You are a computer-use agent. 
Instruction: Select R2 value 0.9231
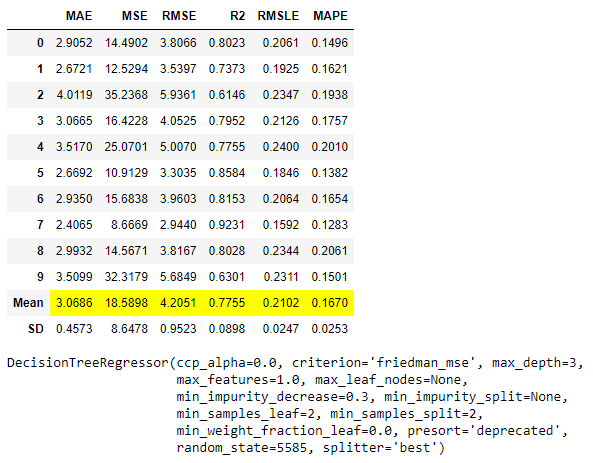[227, 225]
